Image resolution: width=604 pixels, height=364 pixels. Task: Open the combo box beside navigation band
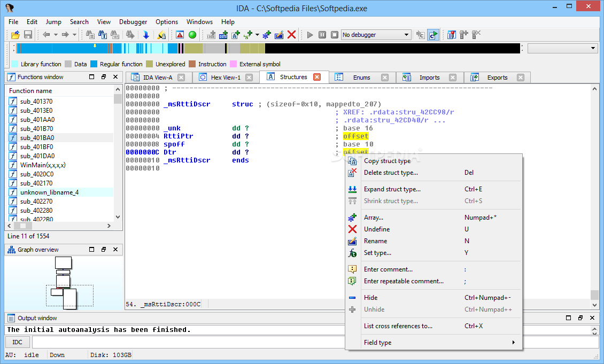click(562, 48)
